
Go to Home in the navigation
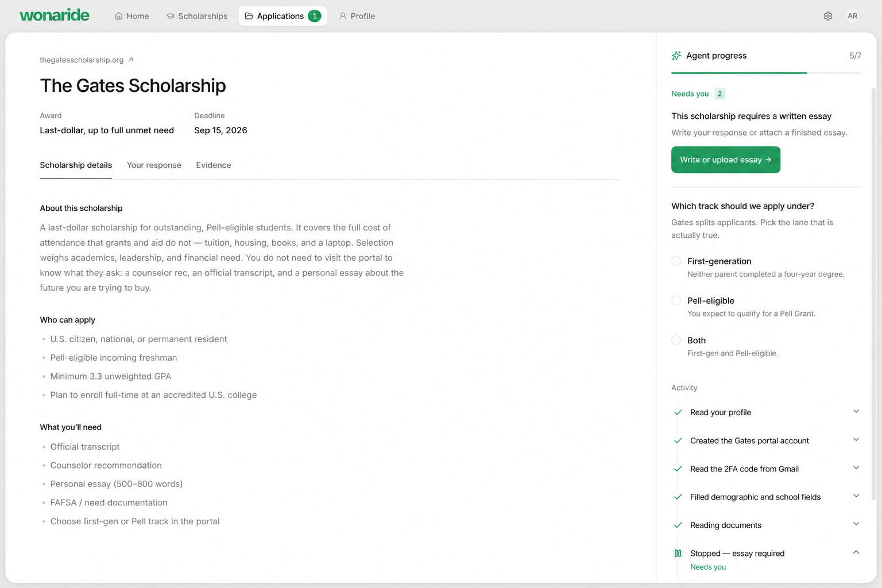[132, 16]
